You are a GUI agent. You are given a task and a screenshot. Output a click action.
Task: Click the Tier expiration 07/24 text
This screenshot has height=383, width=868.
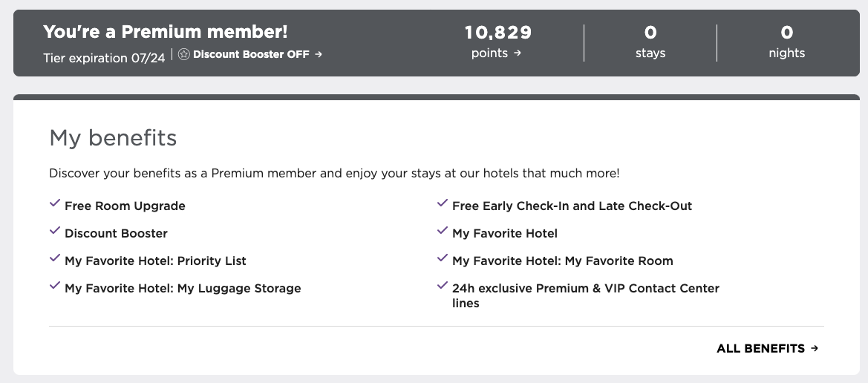point(104,58)
